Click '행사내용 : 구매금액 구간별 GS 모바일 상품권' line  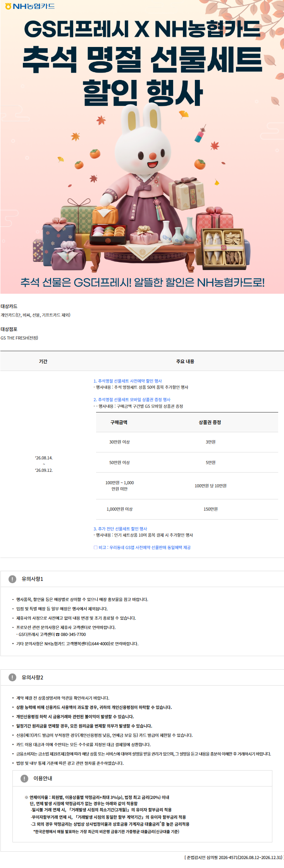(x=138, y=406)
